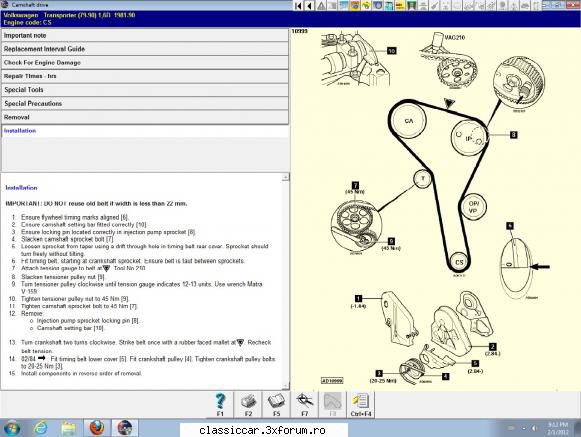Click step 1 'Ensure flywheel timing marks aligned'
This screenshot has width=581, height=437.
click(x=74, y=218)
